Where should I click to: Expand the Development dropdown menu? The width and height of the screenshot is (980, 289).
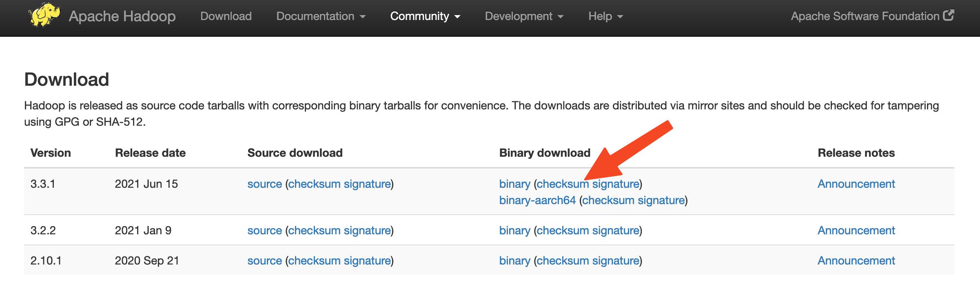click(524, 16)
